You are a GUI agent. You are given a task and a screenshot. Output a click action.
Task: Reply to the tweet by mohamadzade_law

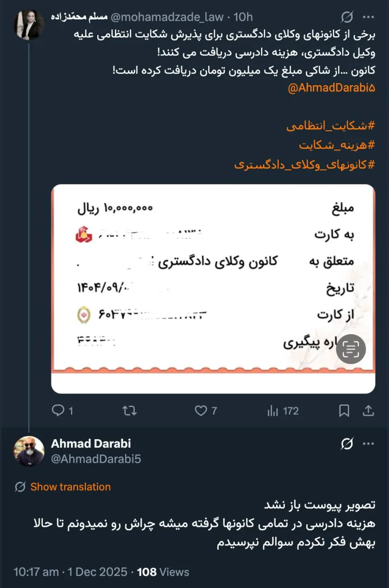pos(59,411)
